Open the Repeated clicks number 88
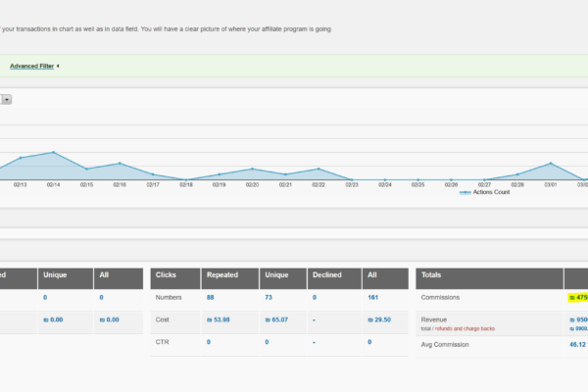588x392 pixels. tap(211, 297)
